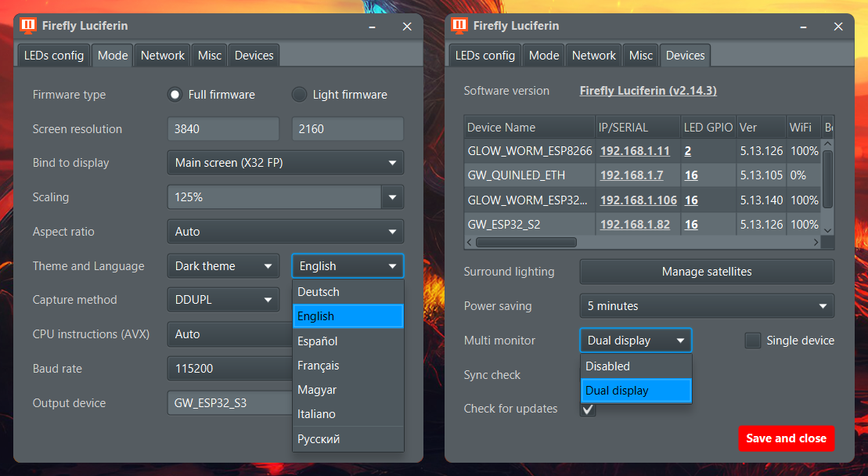This screenshot has height=476, width=868.
Task: Click the Output device GW_ESP32_S3 field
Action: click(x=230, y=403)
